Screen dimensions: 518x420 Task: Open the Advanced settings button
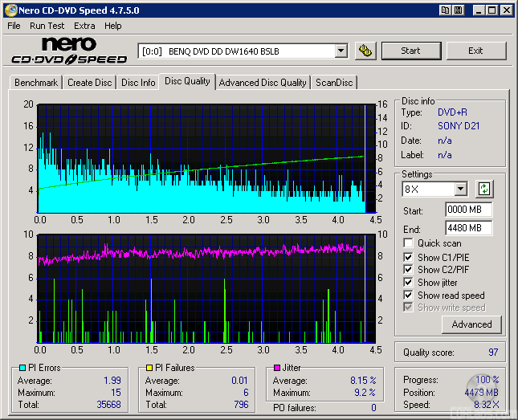click(471, 324)
